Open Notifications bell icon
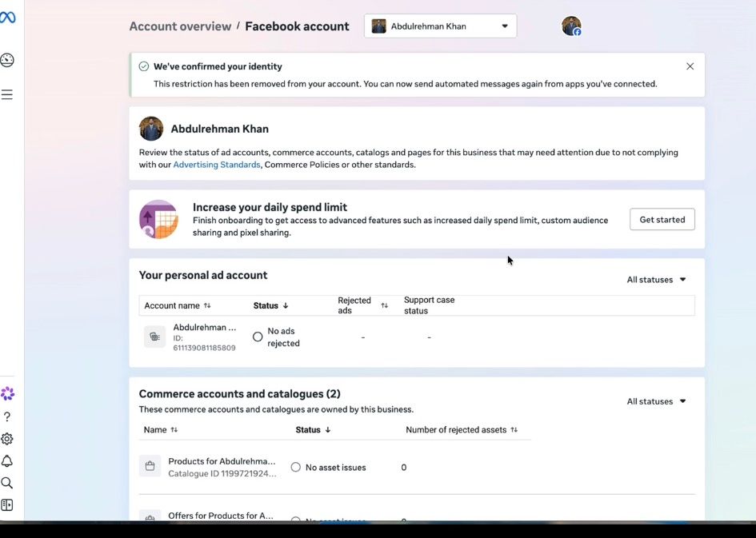The width and height of the screenshot is (756, 538). 7,461
